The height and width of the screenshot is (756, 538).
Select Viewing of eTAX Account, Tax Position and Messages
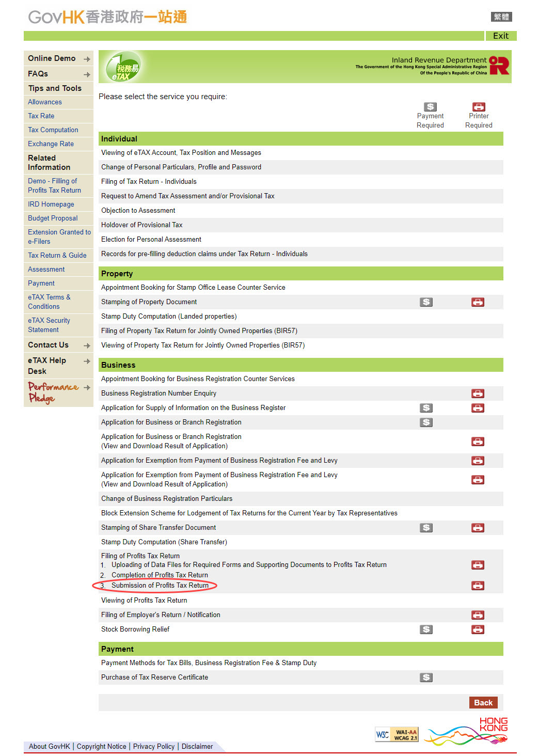coord(181,153)
